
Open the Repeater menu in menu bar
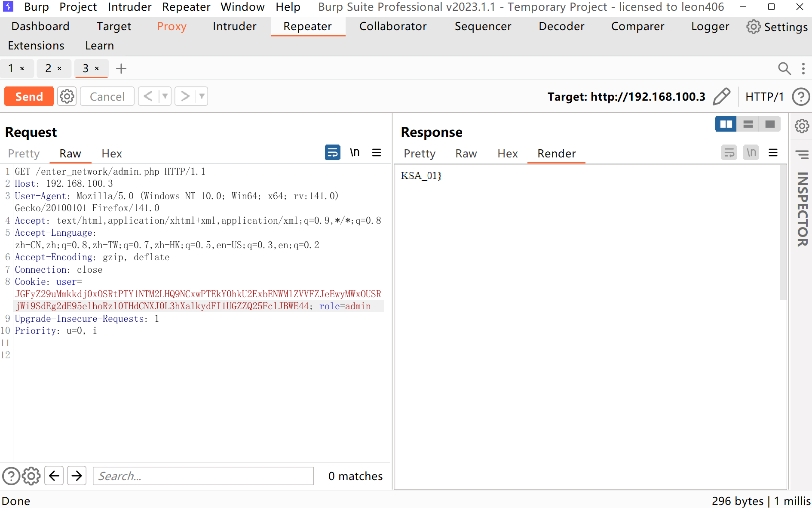pos(186,7)
